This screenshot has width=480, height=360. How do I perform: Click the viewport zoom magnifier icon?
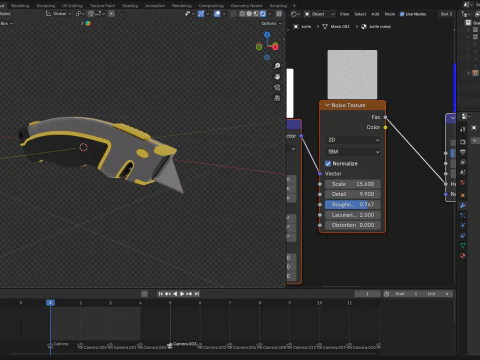277,66
